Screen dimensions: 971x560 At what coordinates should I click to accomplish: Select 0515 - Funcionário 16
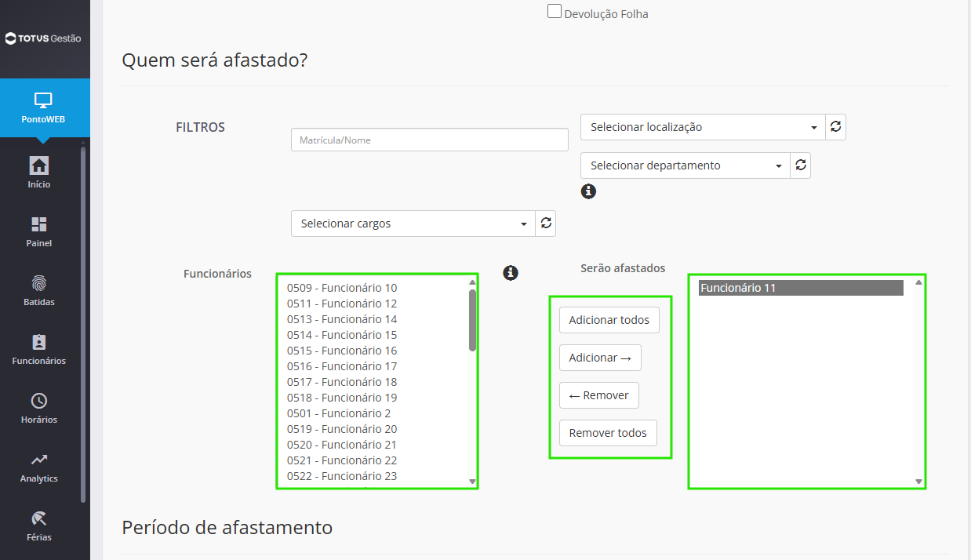(342, 351)
